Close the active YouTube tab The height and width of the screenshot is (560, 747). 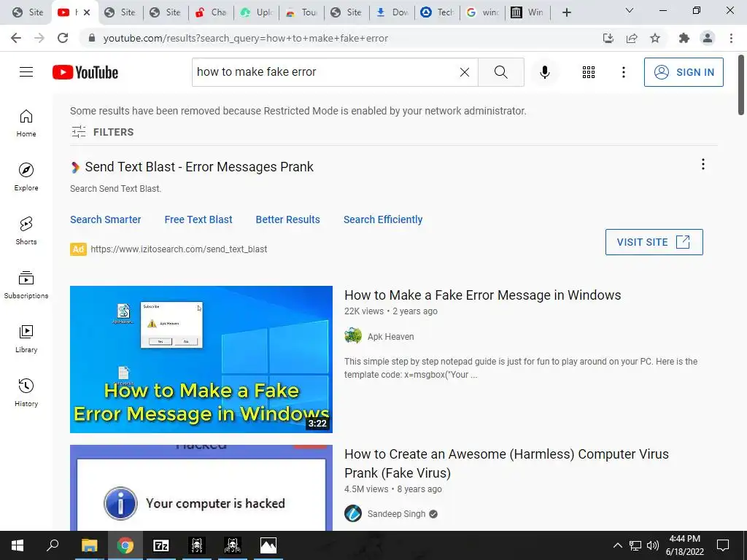(x=87, y=12)
